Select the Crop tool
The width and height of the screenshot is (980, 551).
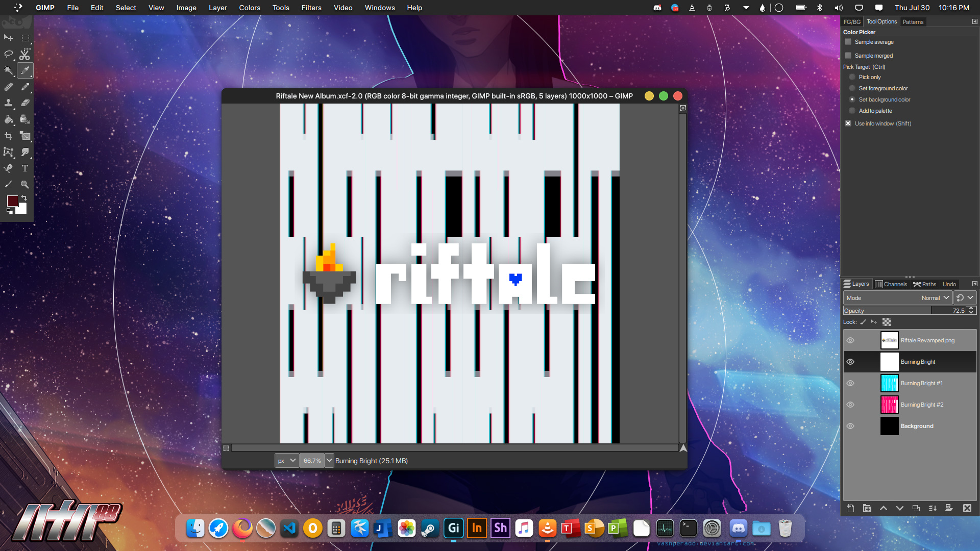pyautogui.click(x=9, y=136)
